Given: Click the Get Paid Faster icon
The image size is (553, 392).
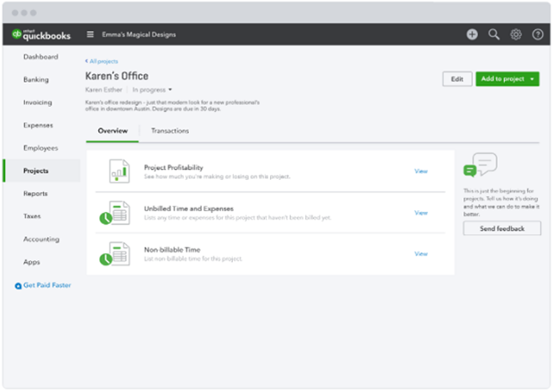Looking at the screenshot, I should click(x=18, y=286).
